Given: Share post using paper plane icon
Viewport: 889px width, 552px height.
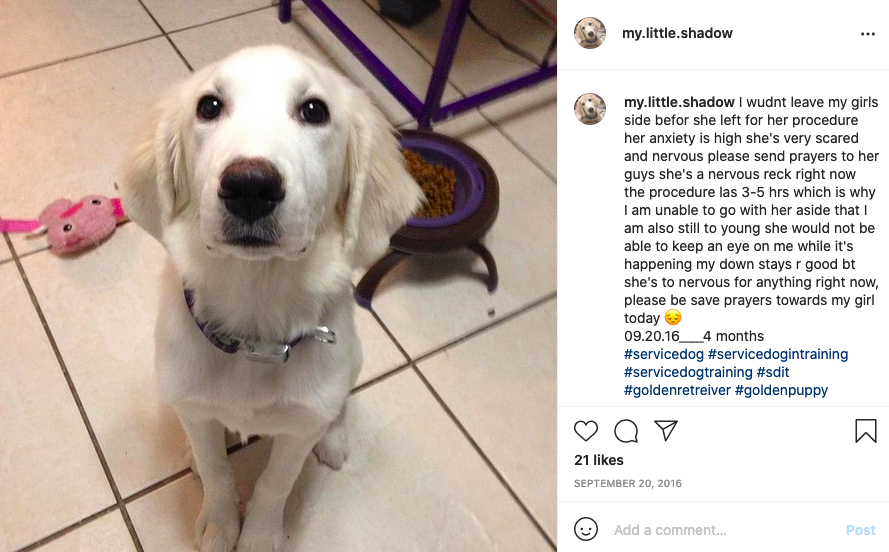Looking at the screenshot, I should tap(666, 431).
